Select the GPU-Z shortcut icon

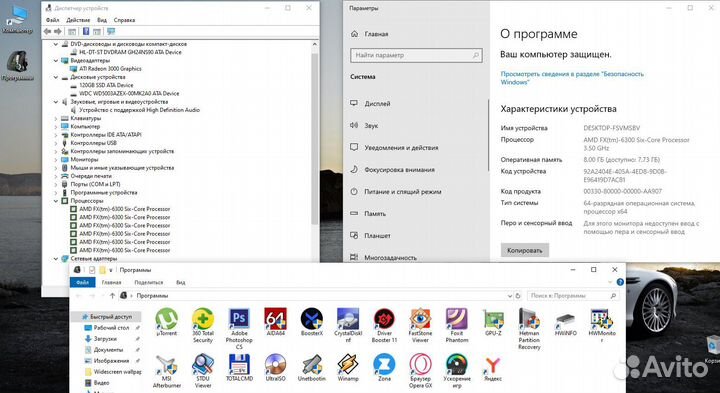pyautogui.click(x=493, y=322)
